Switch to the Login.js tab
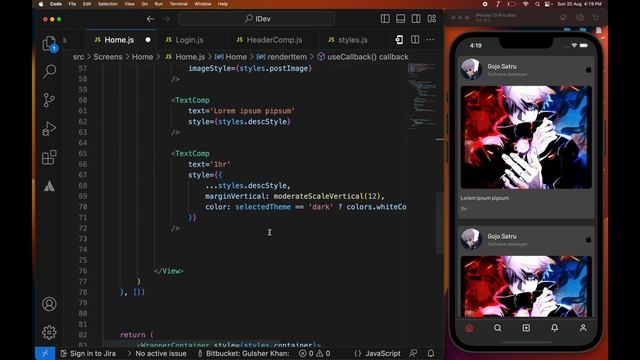Image resolution: width=640 pixels, height=360 pixels. tap(189, 40)
